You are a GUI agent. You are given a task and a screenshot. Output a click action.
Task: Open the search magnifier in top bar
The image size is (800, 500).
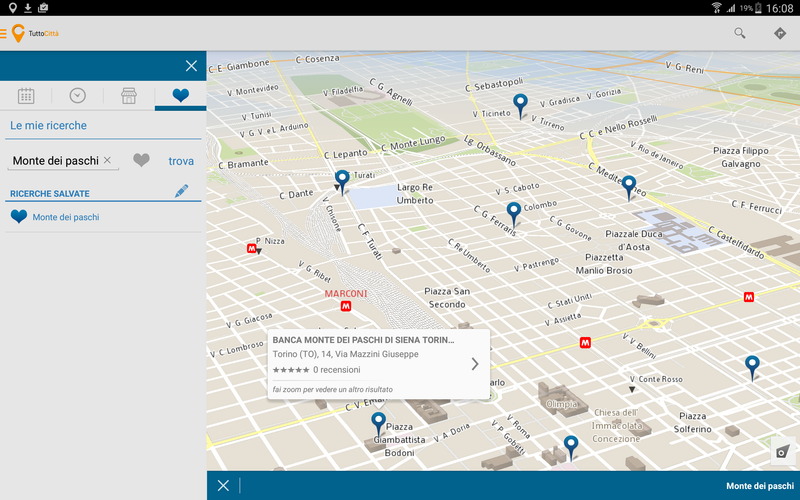click(x=739, y=33)
